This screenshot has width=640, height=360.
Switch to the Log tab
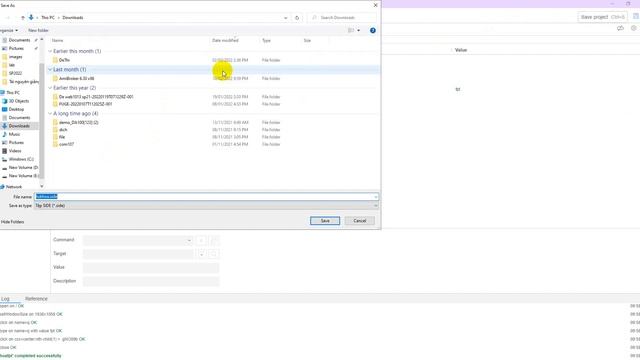pos(5,299)
